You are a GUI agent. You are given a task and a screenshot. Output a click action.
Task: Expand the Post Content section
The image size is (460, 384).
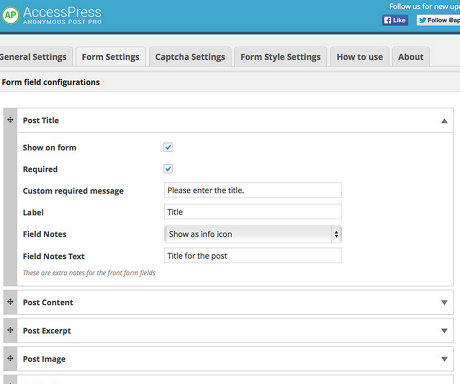click(444, 302)
